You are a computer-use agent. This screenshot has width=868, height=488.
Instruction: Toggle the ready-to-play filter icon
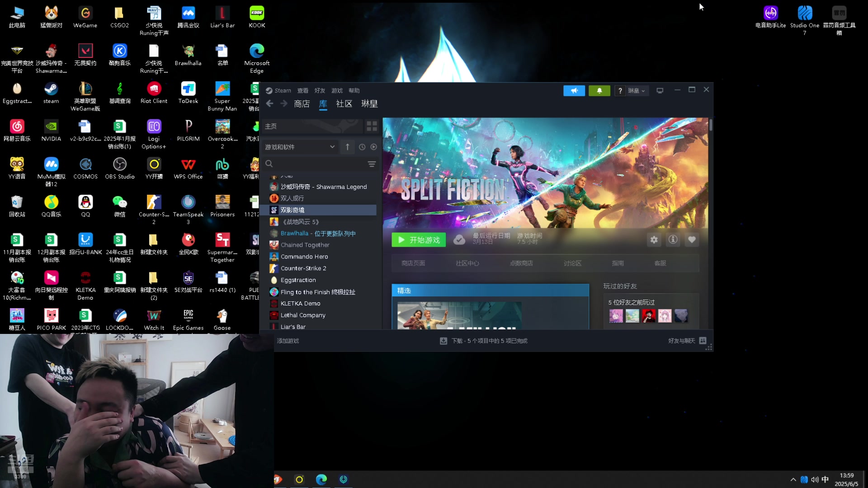(x=374, y=147)
